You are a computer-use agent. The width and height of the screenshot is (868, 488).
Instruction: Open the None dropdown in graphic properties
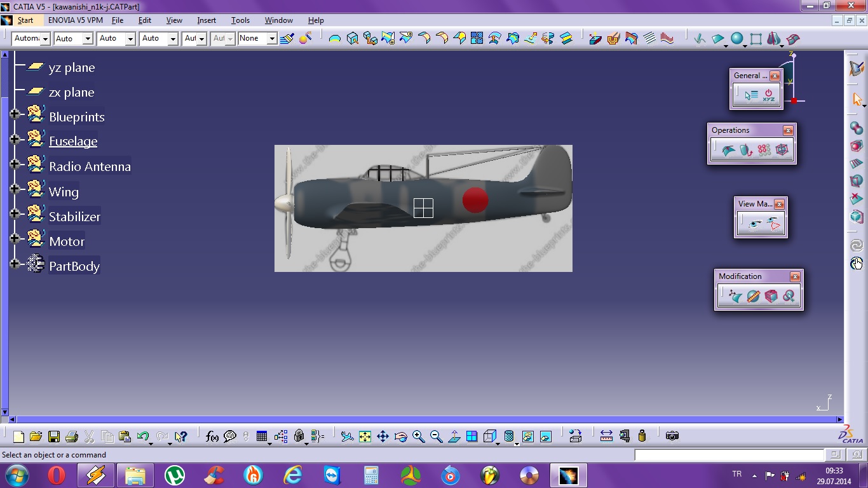pyautogui.click(x=272, y=39)
